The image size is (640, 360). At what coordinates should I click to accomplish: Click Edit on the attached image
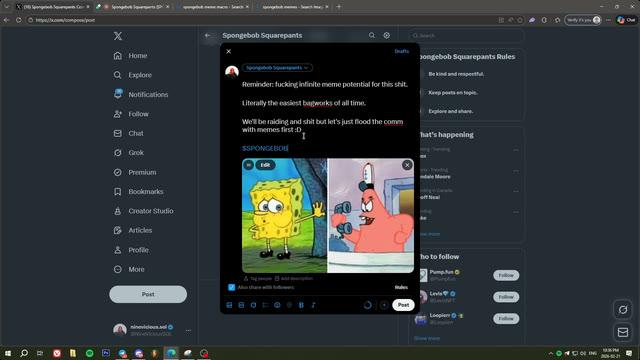(265, 165)
